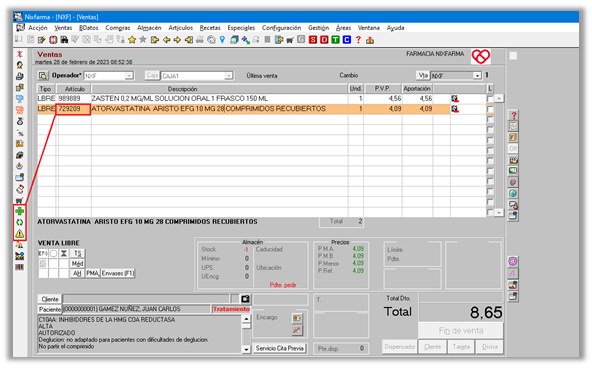
Task: Click the blue C toolbar icon
Action: tap(347, 40)
